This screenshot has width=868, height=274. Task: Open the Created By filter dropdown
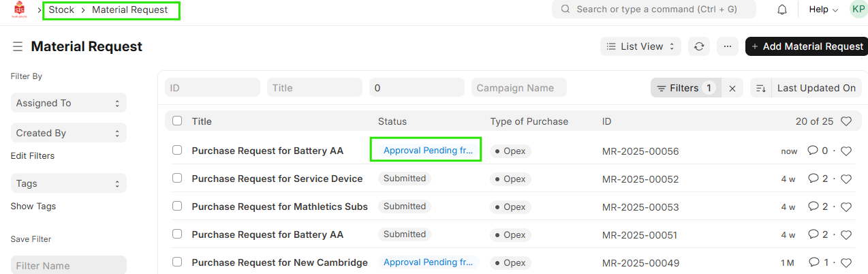68,133
